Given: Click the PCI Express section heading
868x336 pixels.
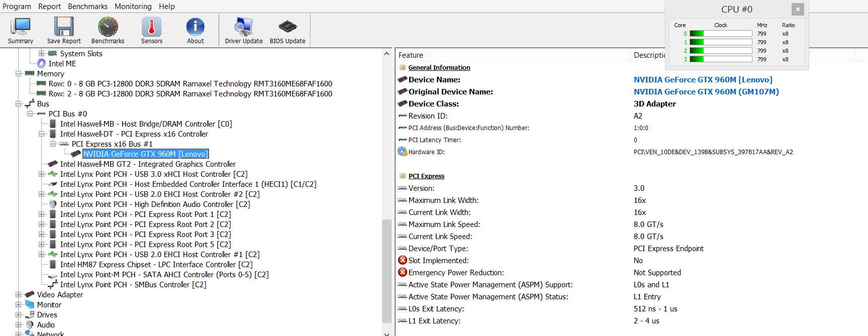Looking at the screenshot, I should tap(426, 176).
